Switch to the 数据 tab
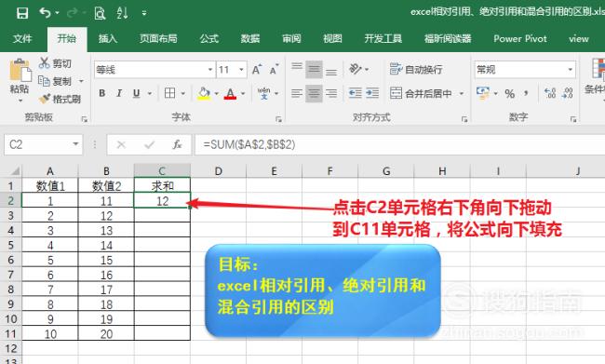 coord(250,38)
